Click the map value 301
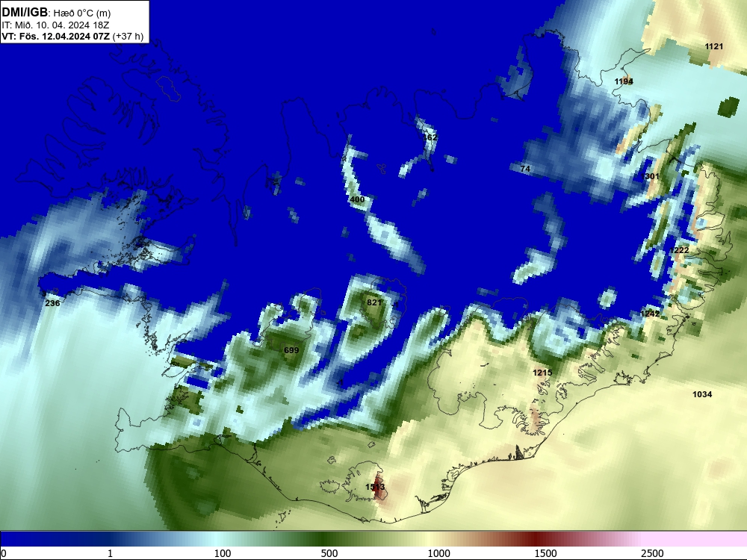This screenshot has width=747, height=560. tap(651, 176)
